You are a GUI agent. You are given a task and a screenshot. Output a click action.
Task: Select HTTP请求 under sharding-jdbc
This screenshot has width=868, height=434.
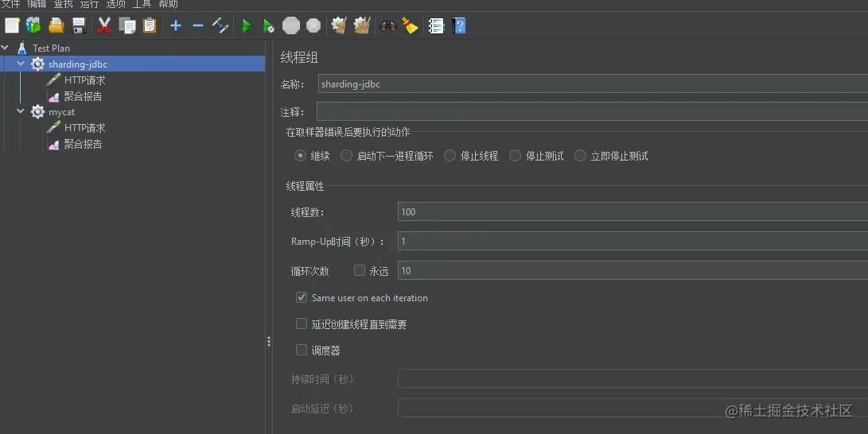point(84,80)
